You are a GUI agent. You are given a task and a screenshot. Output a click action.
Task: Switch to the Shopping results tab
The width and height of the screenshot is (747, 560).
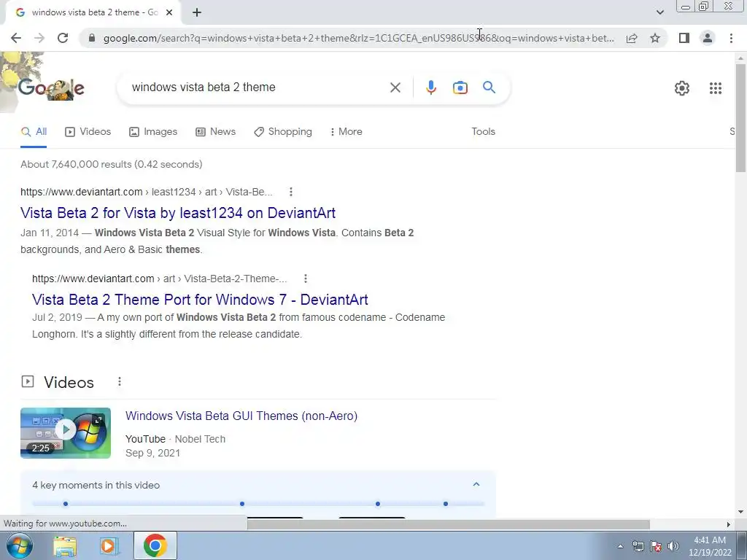tap(283, 132)
